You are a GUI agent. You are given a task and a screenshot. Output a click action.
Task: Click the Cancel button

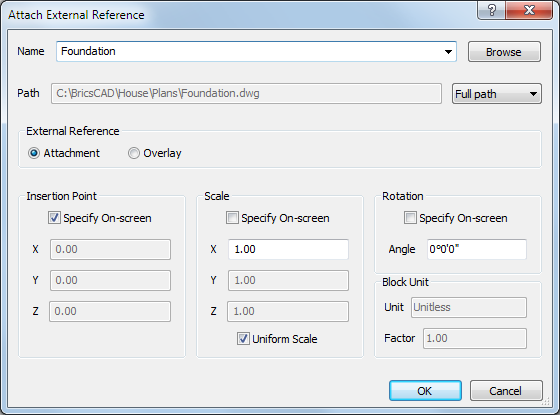point(506,391)
